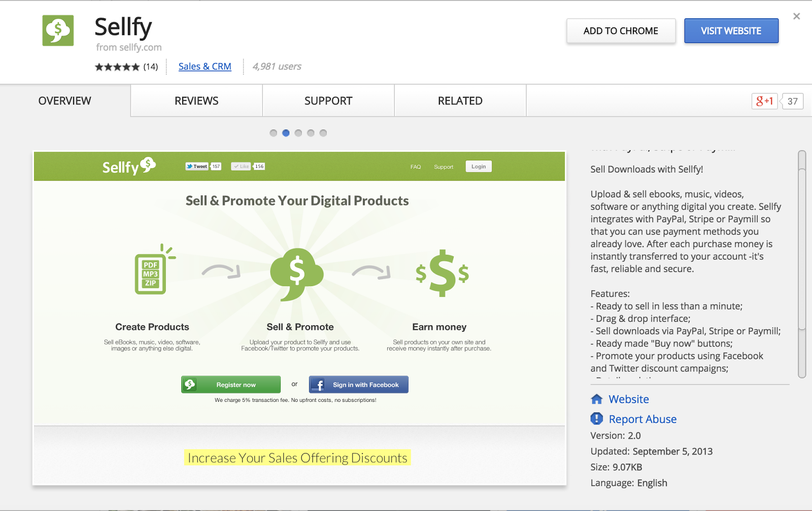This screenshot has width=812, height=511.
Task: Click the Sellfy logo icon
Action: 57,30
